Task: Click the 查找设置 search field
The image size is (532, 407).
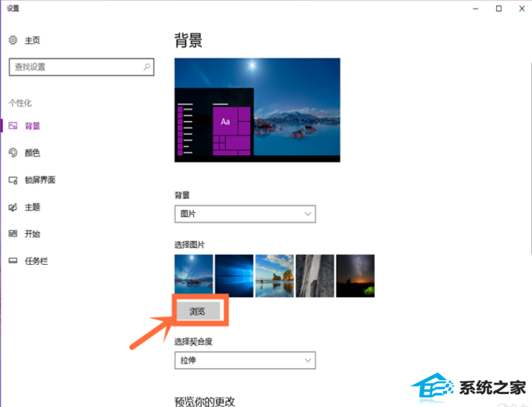Action: [81, 67]
